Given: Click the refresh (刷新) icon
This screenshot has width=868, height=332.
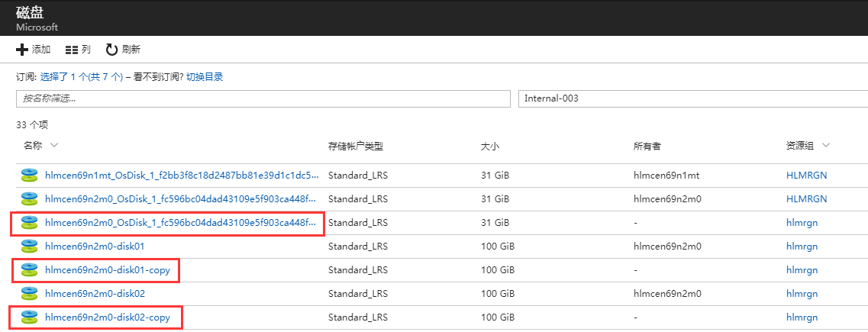Looking at the screenshot, I should [x=111, y=50].
